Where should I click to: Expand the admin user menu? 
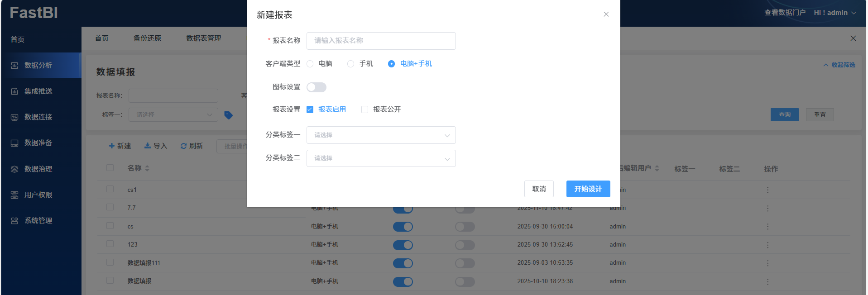(835, 13)
